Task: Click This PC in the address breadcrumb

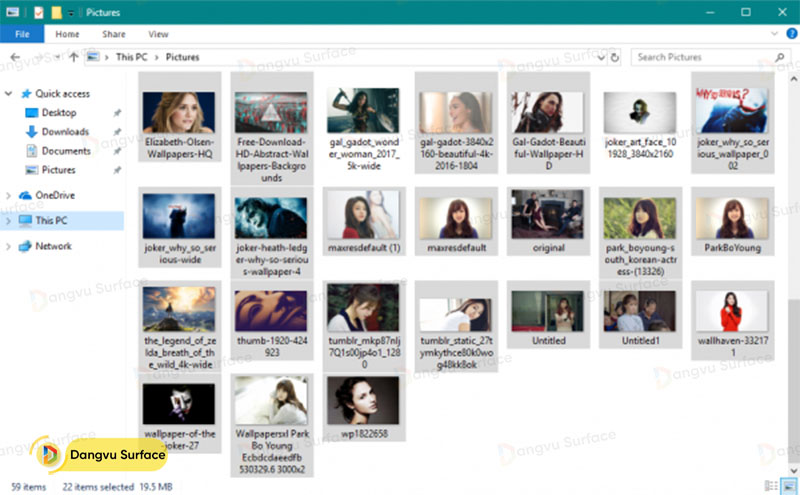Action: pos(131,57)
